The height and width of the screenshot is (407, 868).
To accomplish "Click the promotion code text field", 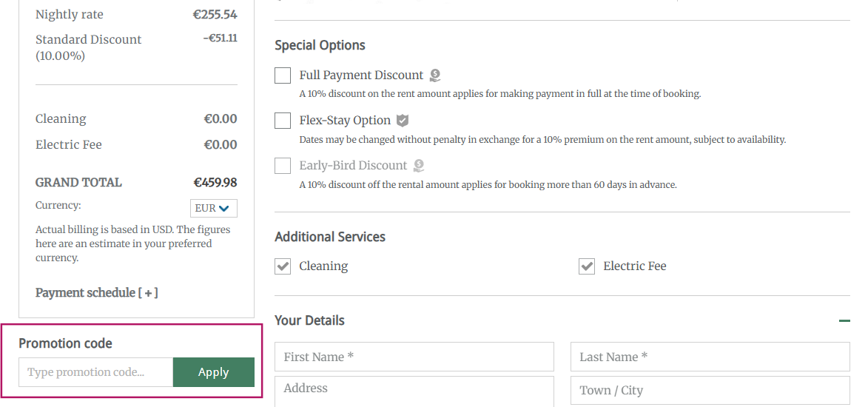I will (x=96, y=372).
